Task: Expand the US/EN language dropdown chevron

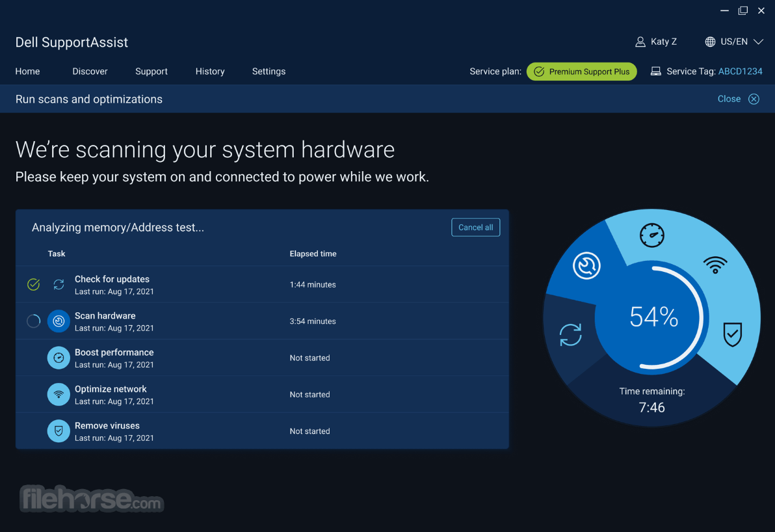Action: click(758, 42)
